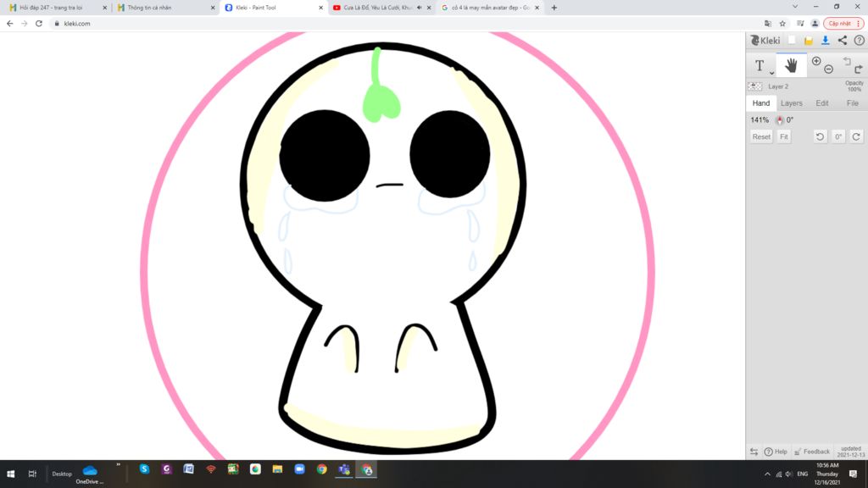The width and height of the screenshot is (868, 488).
Task: Reload the kleki.com page
Action: tap(39, 23)
